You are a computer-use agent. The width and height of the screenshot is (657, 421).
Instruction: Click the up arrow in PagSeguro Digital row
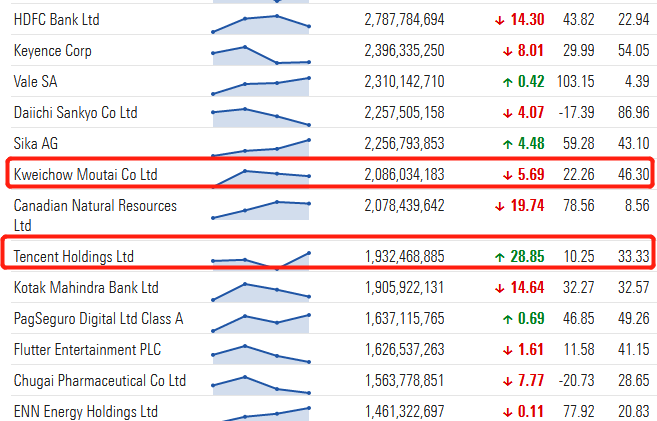tap(499, 319)
